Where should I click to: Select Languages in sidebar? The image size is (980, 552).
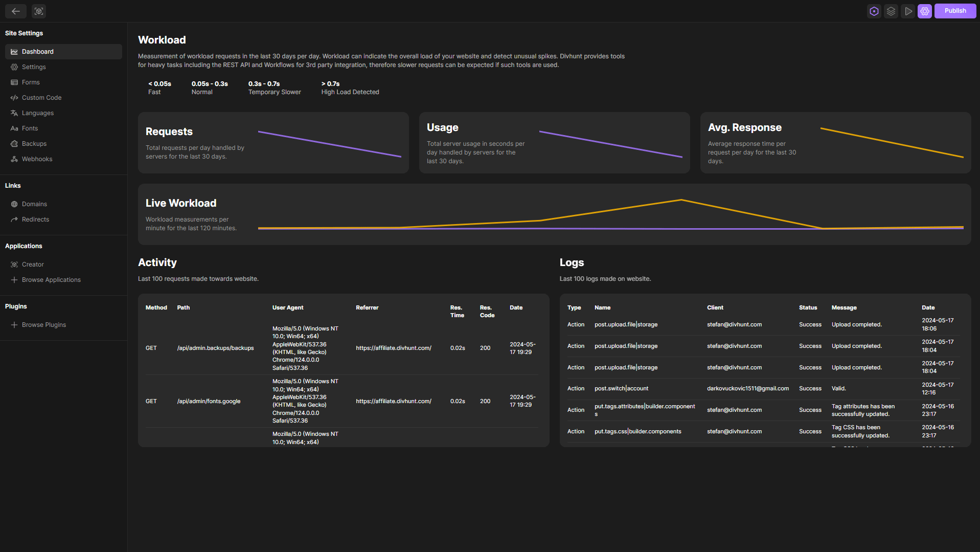[x=37, y=113]
